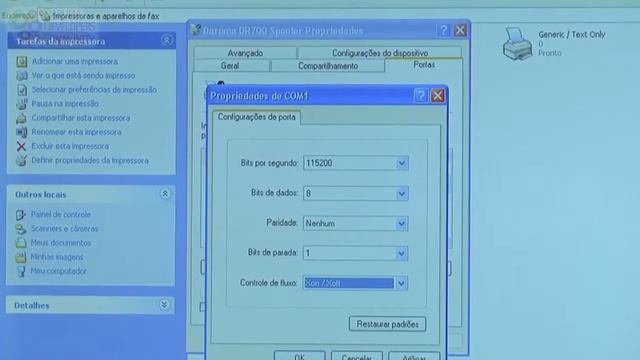
Task: Click Definir propriedades da impressora link
Action: pyautogui.click(x=90, y=160)
